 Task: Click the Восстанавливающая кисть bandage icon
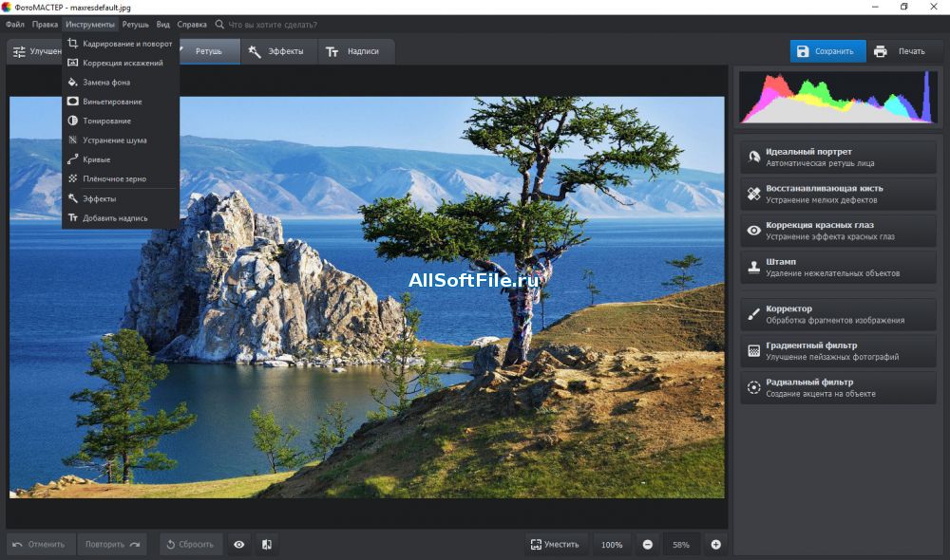pyautogui.click(x=753, y=194)
